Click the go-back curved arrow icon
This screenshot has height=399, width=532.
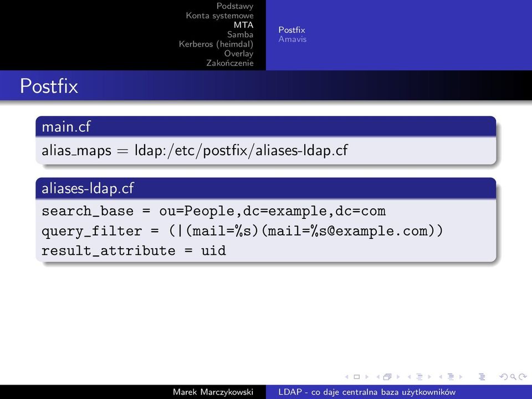tap(504, 377)
